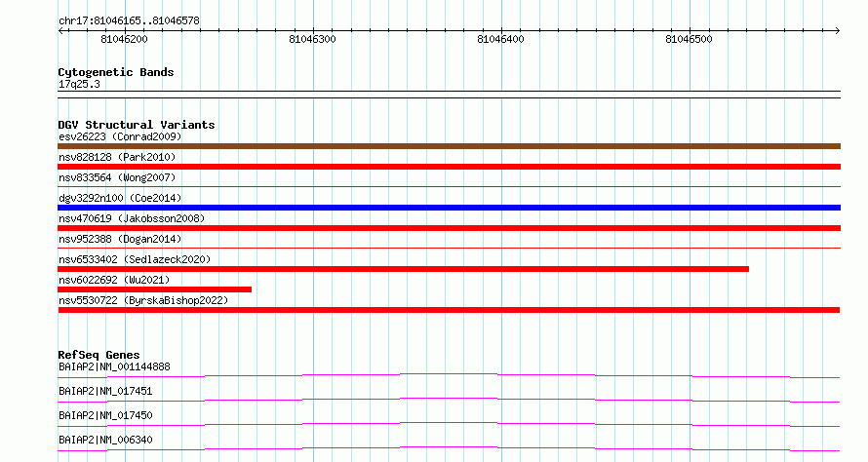
Task: Open the RefSeq Genes track heading
Action: point(99,355)
